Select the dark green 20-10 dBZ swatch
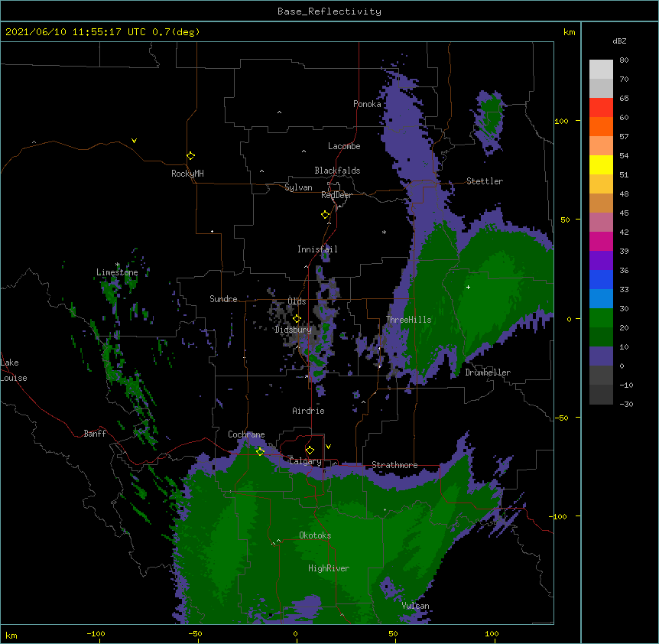 click(601, 337)
